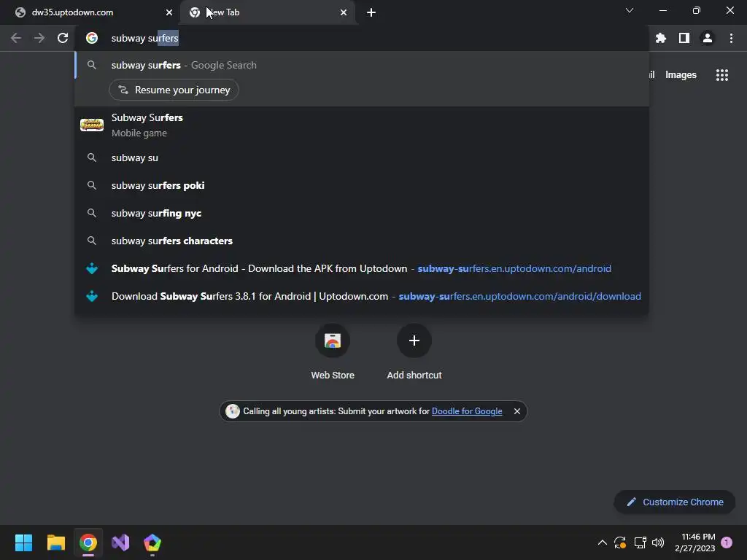This screenshot has width=747, height=560.
Task: Click Subway Surfers game thumbnail icon
Action: coord(92,125)
